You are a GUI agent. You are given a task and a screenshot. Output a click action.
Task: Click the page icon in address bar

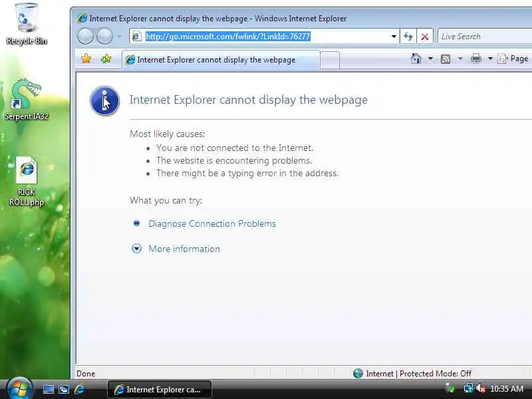[x=136, y=37]
